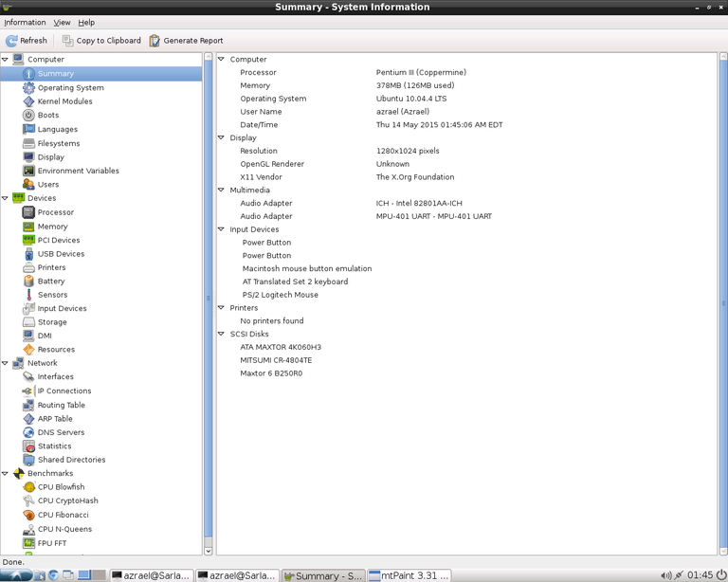728x582 pixels.
Task: Select the Boots power icon entry
Action: click(28, 115)
